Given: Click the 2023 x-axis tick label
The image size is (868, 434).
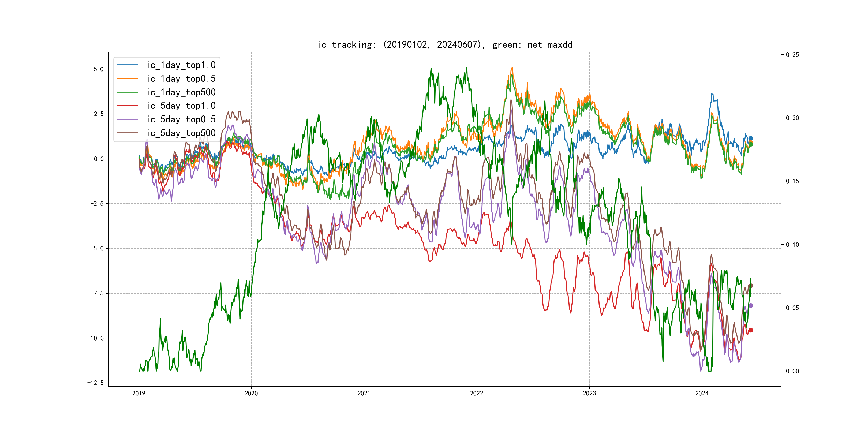Looking at the screenshot, I should pyautogui.click(x=589, y=393).
